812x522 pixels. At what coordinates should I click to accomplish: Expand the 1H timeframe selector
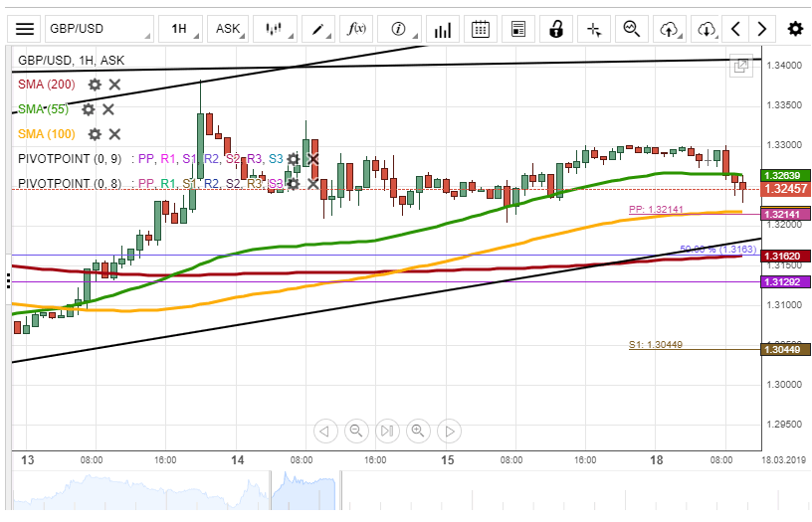click(x=185, y=29)
